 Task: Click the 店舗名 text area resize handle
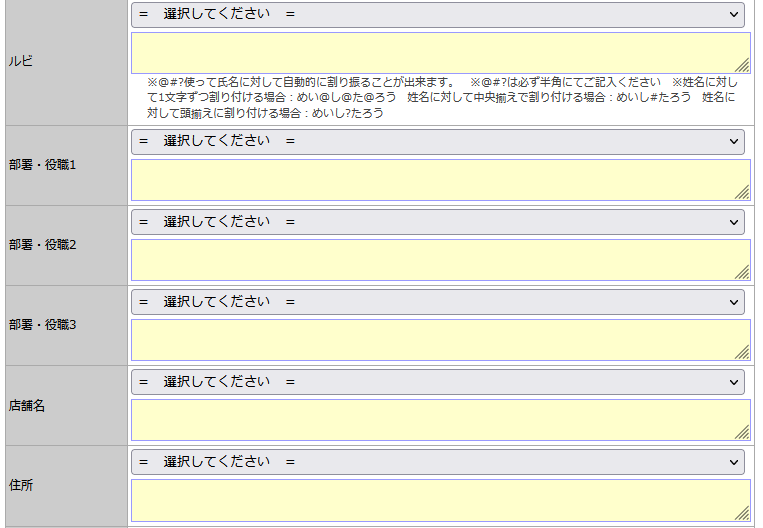743,433
